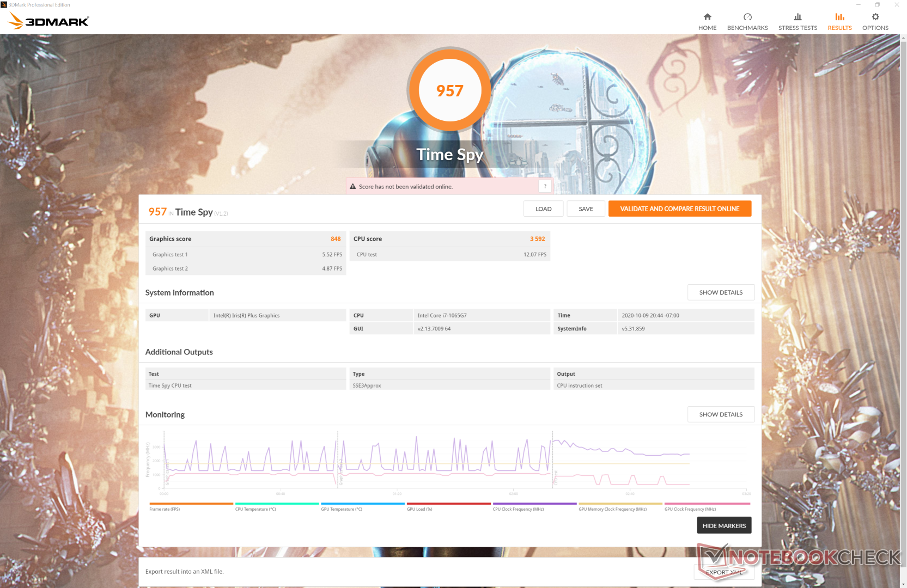Click Intel(R) Iris(R) Plus Graphics text
The image size is (907, 588).
tap(246, 315)
